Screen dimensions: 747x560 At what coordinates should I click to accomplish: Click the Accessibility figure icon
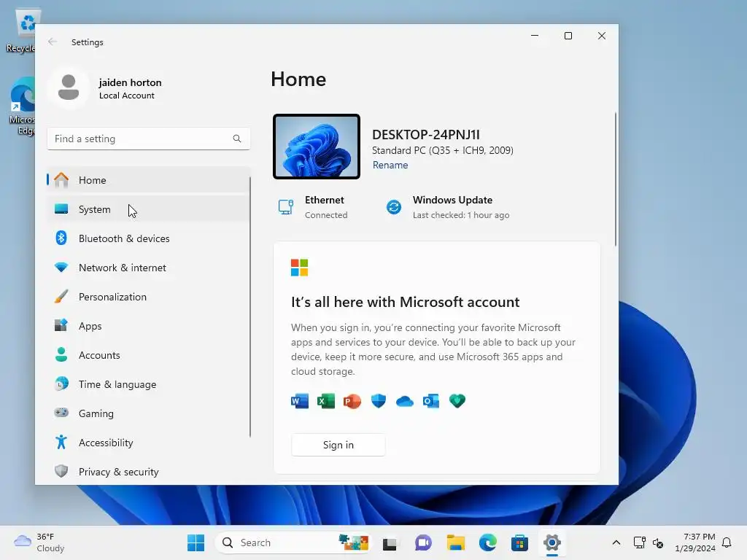point(61,442)
